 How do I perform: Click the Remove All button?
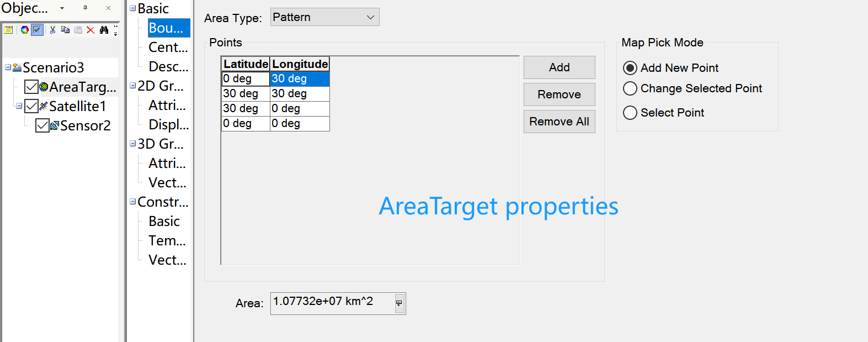pyautogui.click(x=559, y=122)
